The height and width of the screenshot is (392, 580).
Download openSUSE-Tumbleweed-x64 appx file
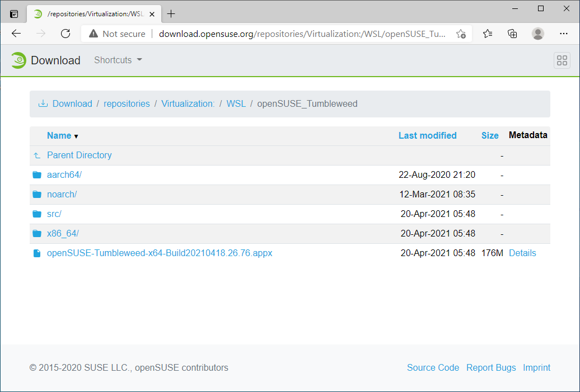pos(160,253)
